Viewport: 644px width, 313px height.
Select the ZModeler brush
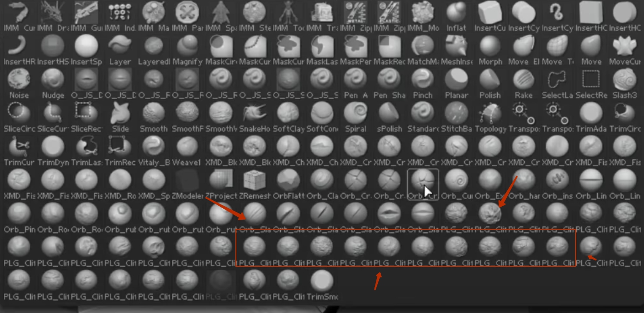[x=187, y=185]
